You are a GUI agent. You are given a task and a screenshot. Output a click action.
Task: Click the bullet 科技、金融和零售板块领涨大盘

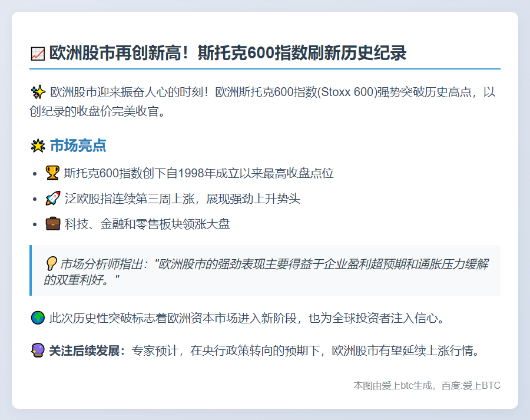[x=147, y=224]
